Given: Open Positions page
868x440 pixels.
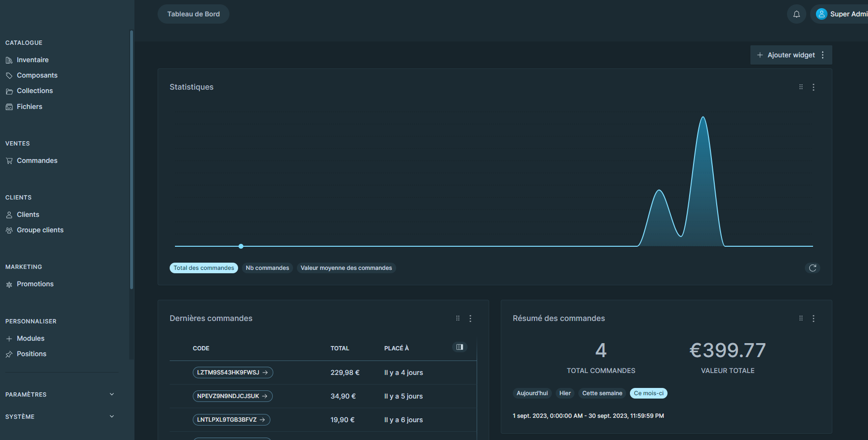Looking at the screenshot, I should pos(31,354).
